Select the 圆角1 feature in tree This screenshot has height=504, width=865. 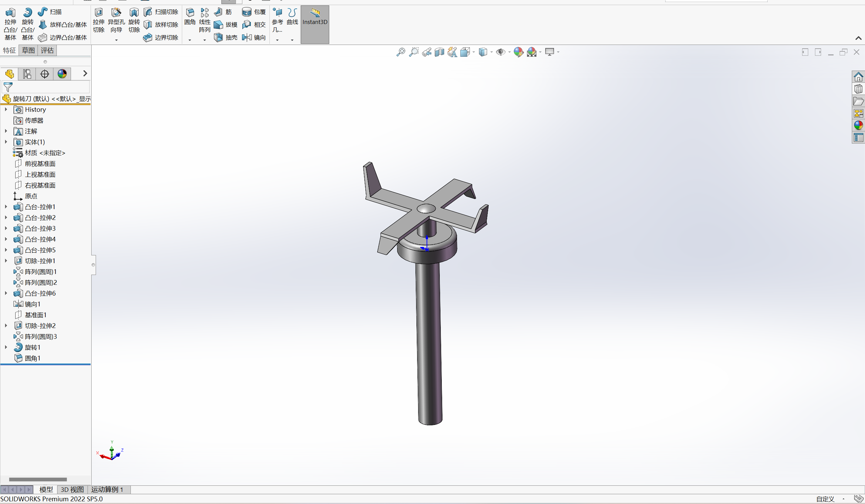click(x=32, y=358)
